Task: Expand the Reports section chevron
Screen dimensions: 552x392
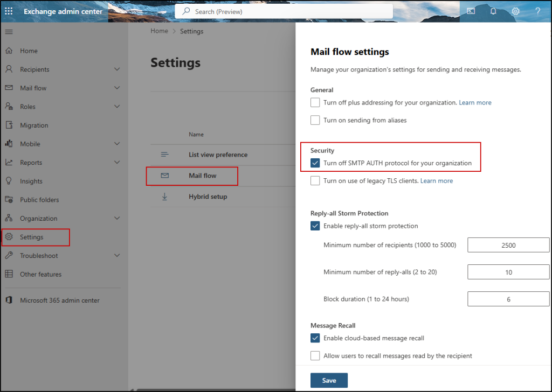Action: (117, 163)
